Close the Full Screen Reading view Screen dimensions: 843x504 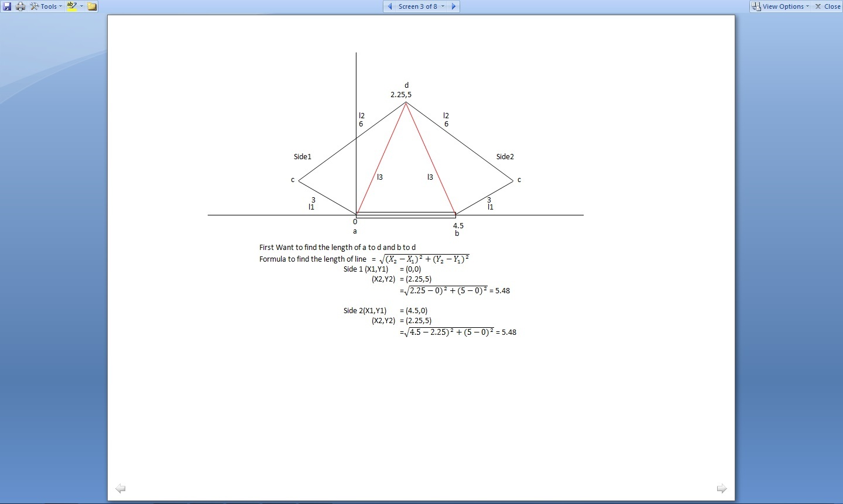pyautogui.click(x=828, y=6)
